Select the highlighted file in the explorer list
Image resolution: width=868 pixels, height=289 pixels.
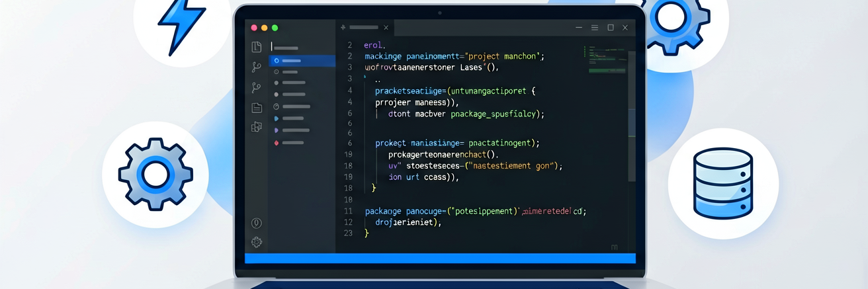pyautogui.click(x=302, y=60)
